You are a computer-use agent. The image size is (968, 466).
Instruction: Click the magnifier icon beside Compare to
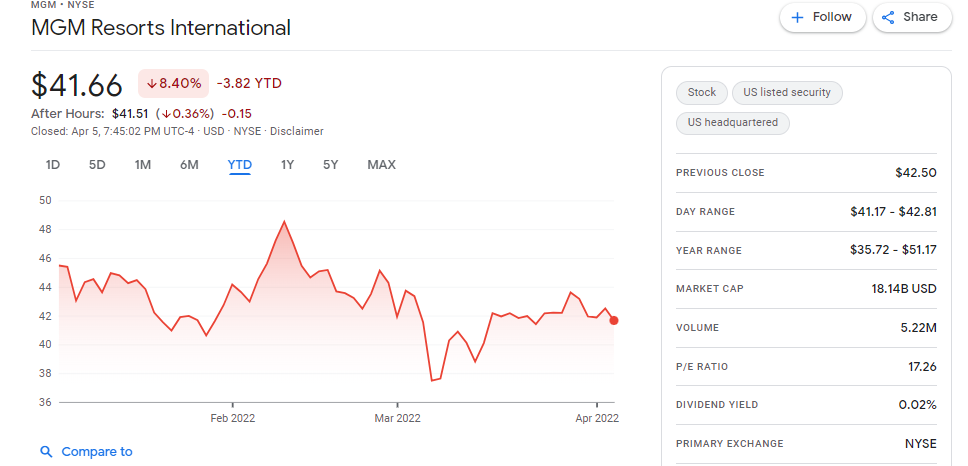(x=46, y=452)
